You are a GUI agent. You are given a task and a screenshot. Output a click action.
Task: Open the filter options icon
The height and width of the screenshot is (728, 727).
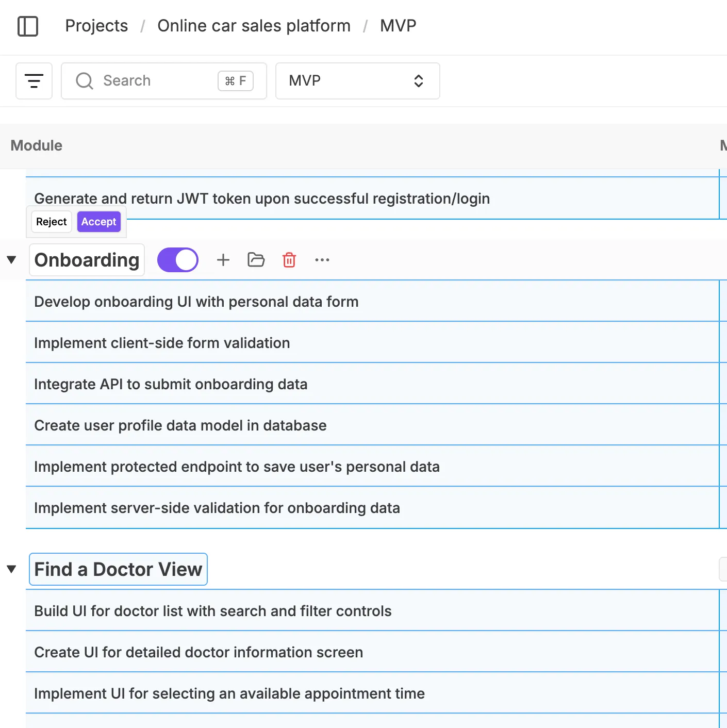point(34,80)
